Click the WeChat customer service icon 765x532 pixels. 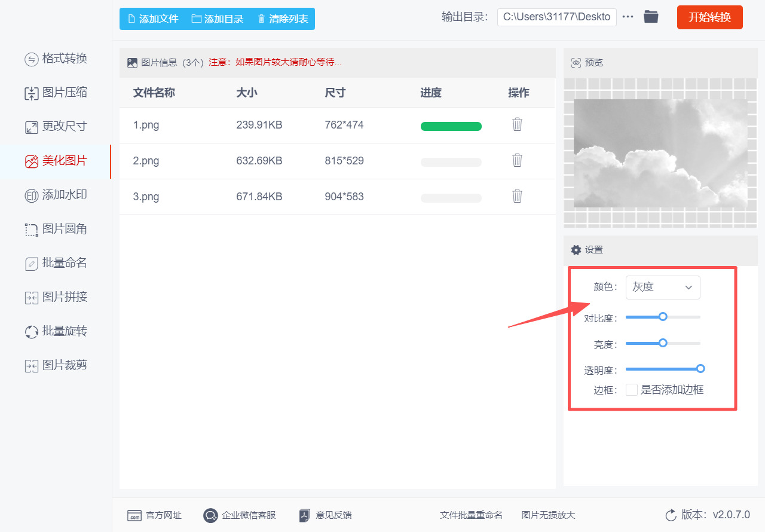coord(210,515)
